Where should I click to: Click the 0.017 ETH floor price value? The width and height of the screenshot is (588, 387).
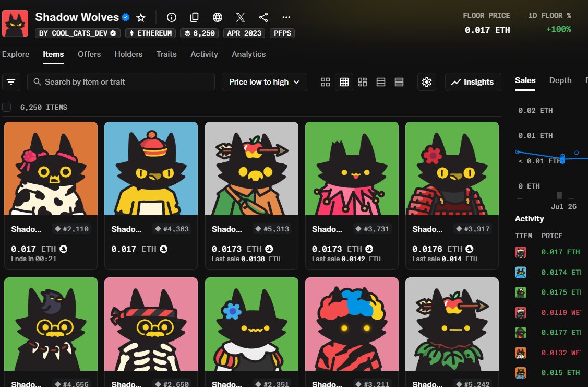(x=487, y=30)
